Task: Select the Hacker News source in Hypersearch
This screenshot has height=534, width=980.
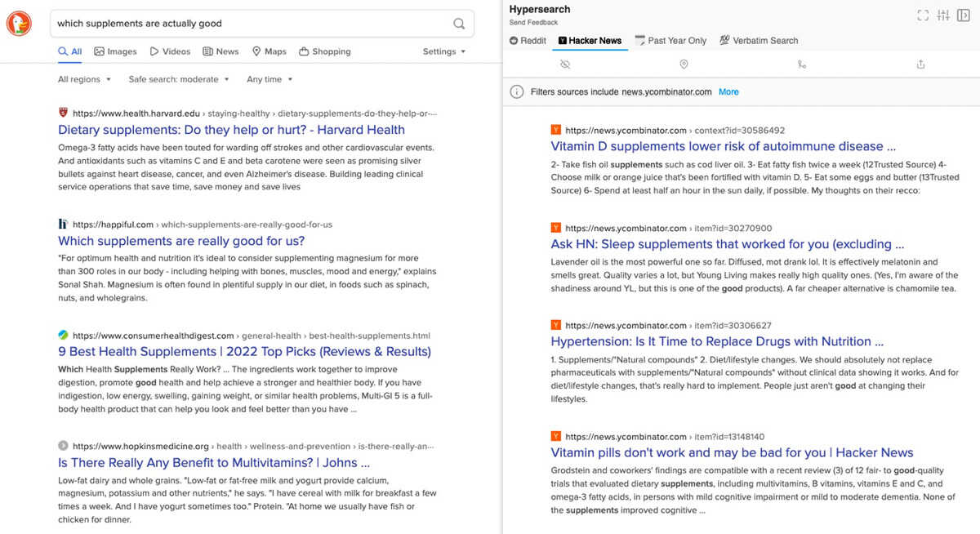Action: tap(590, 41)
